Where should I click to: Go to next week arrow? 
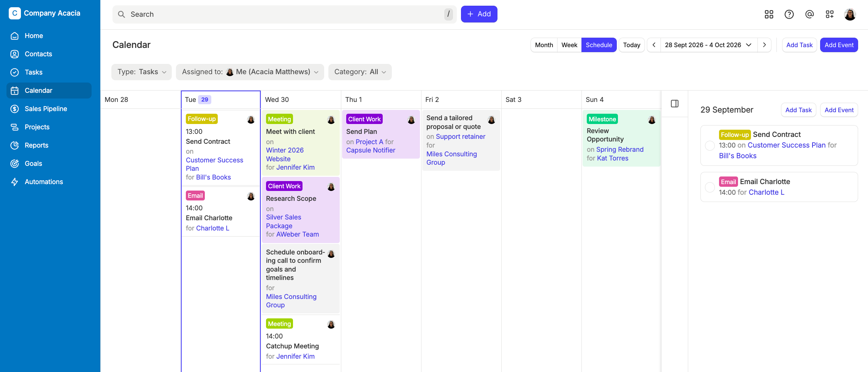(764, 45)
